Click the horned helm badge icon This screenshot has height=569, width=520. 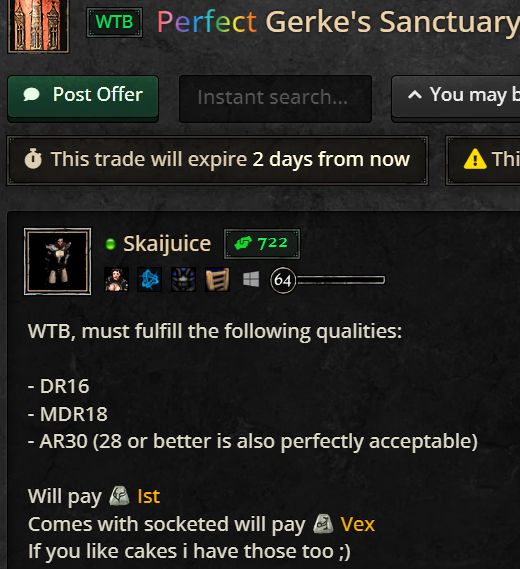(x=183, y=279)
